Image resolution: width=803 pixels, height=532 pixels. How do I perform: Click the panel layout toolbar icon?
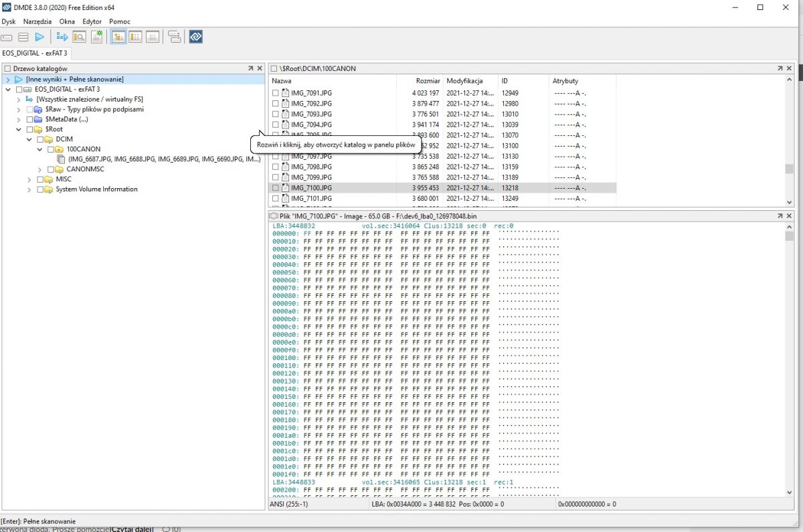click(x=174, y=37)
